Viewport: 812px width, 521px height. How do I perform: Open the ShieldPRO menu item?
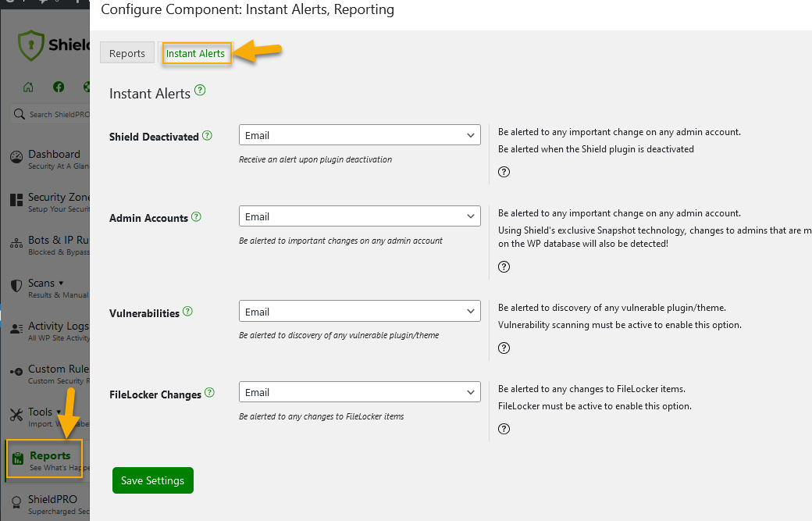tap(49, 505)
